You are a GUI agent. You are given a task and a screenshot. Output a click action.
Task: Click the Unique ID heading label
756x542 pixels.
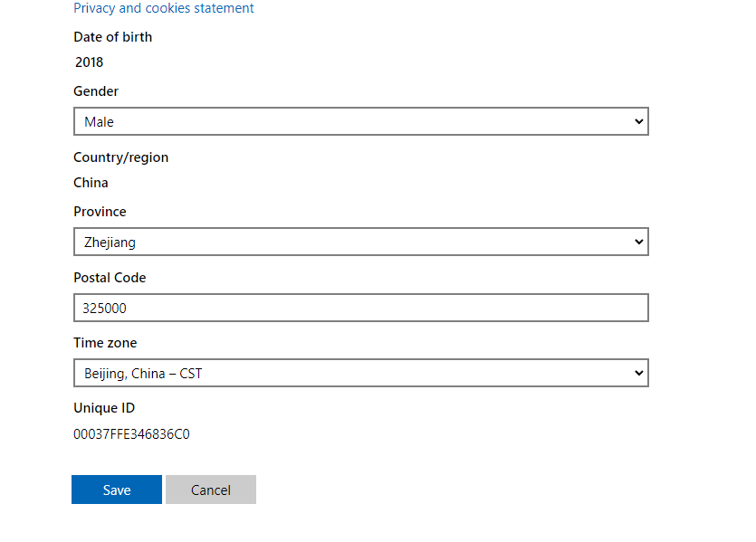(104, 408)
